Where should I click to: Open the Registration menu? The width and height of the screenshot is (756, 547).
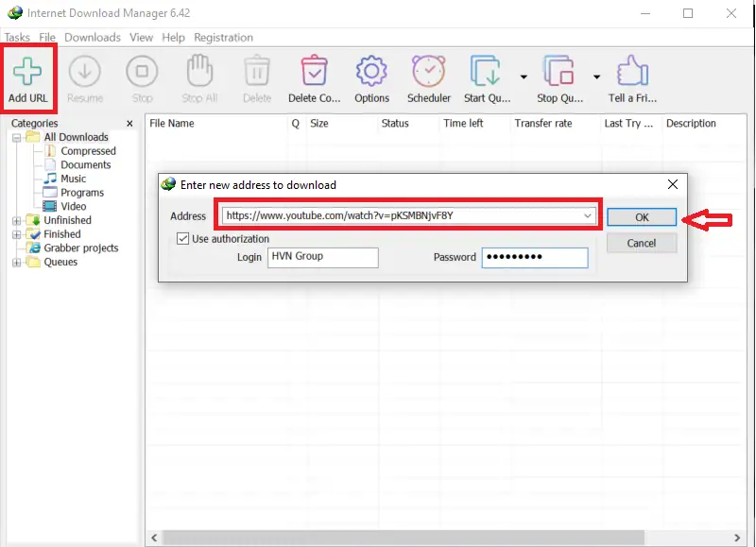coord(223,38)
